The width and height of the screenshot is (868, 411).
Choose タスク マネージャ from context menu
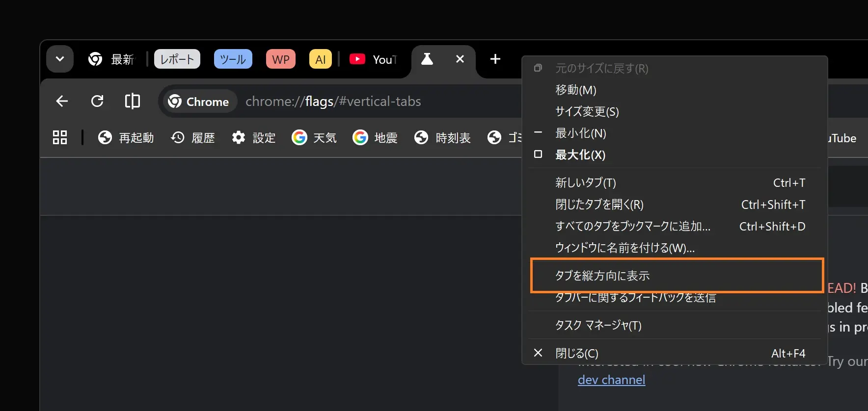pos(598,325)
